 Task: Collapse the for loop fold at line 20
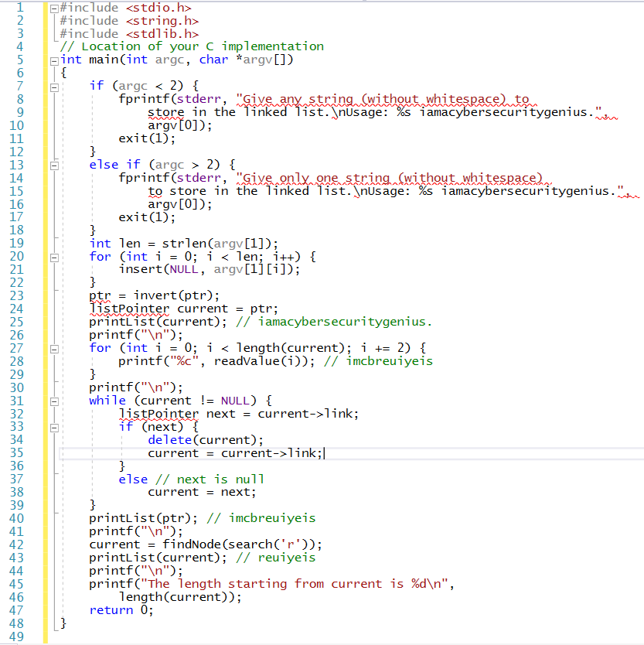click(x=54, y=258)
